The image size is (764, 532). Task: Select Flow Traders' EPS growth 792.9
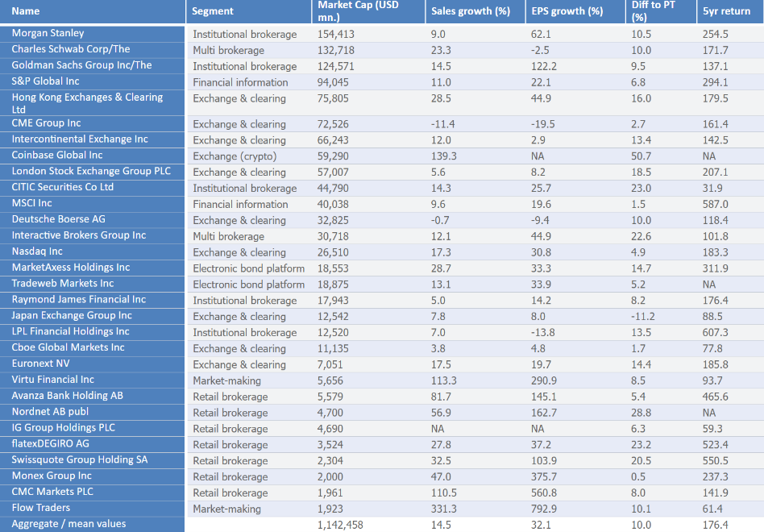coord(544,509)
